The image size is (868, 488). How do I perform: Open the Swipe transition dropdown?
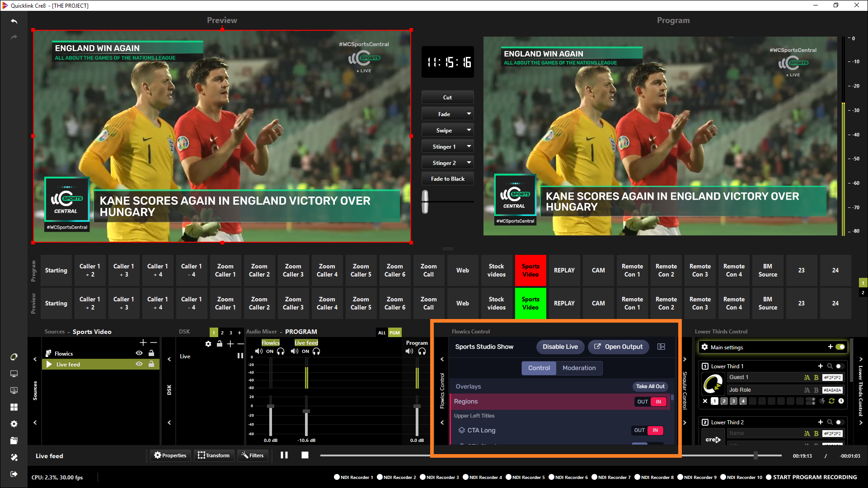469,130
